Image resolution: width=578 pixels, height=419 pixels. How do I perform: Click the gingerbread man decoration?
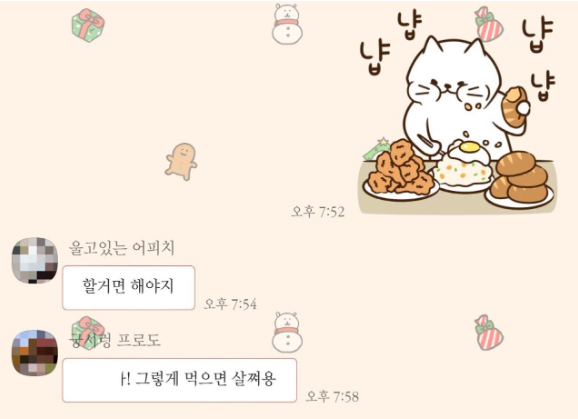[x=181, y=161]
